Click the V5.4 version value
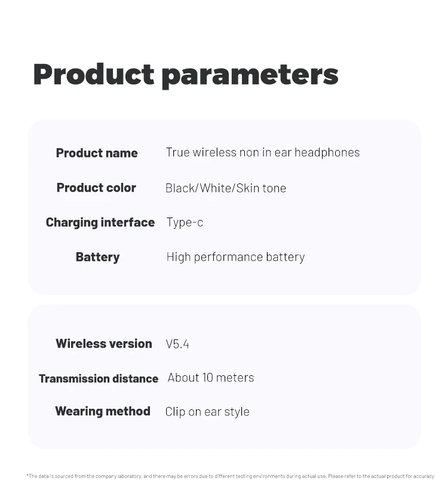The height and width of the screenshot is (493, 448). point(177,344)
